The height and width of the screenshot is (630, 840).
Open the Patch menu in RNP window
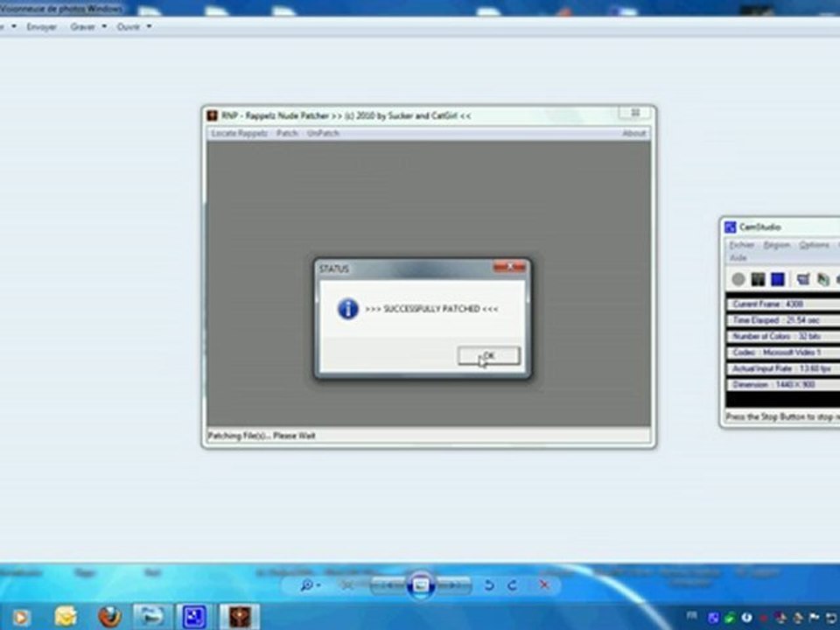(287, 133)
